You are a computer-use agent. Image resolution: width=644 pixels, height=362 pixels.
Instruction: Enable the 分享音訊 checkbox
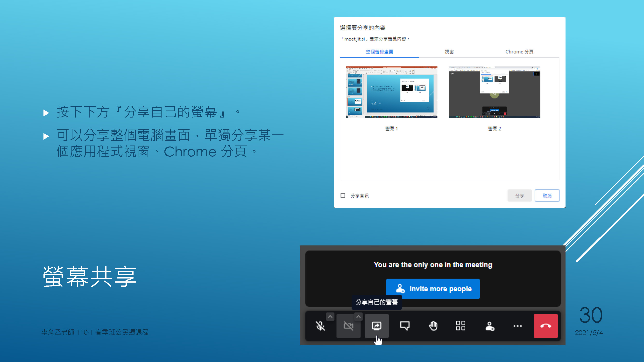pos(343,196)
